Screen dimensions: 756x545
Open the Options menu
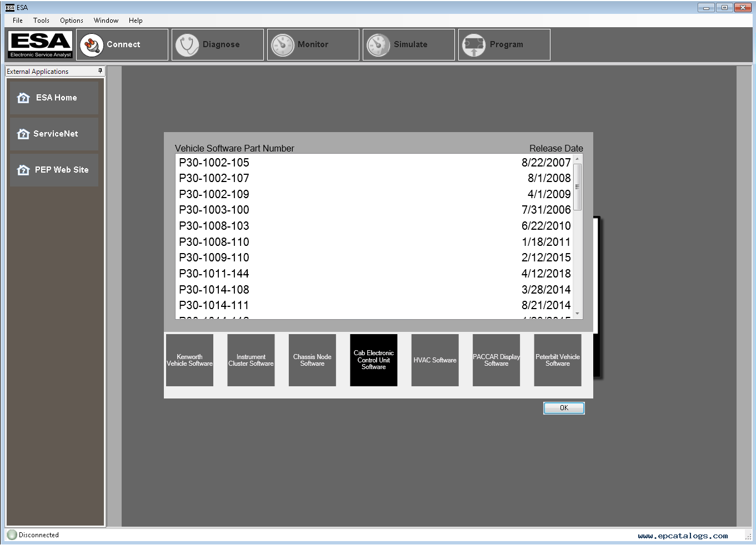point(72,21)
